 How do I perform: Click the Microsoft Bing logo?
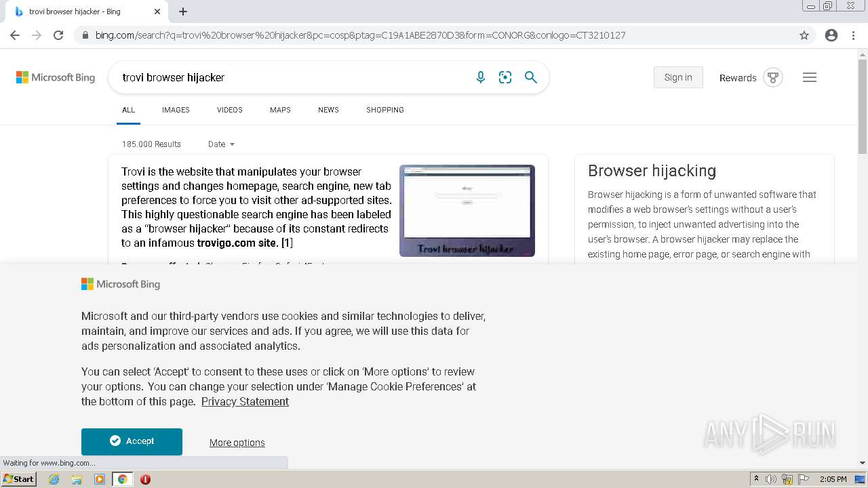coord(56,77)
